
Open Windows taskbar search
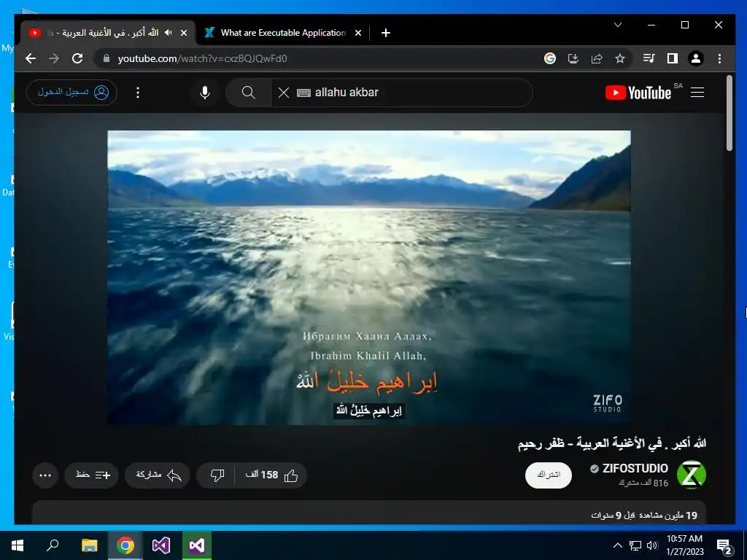(x=53, y=545)
